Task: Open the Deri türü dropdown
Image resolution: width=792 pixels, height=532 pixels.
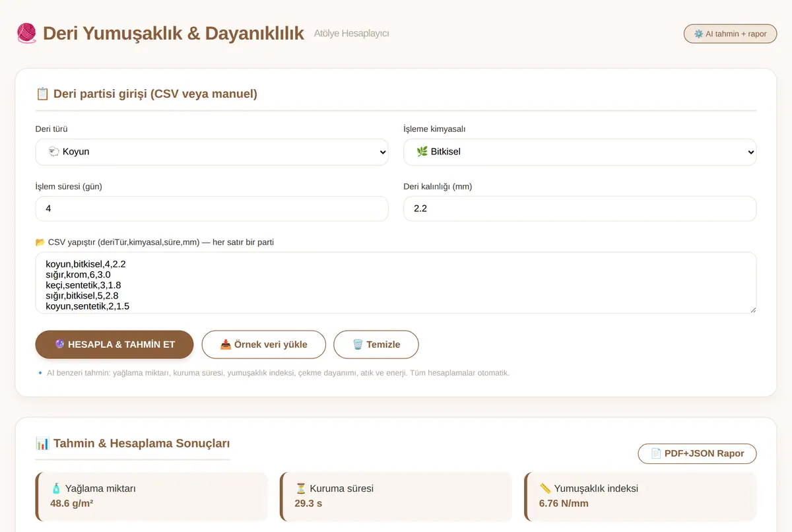Action: pyautogui.click(x=212, y=152)
